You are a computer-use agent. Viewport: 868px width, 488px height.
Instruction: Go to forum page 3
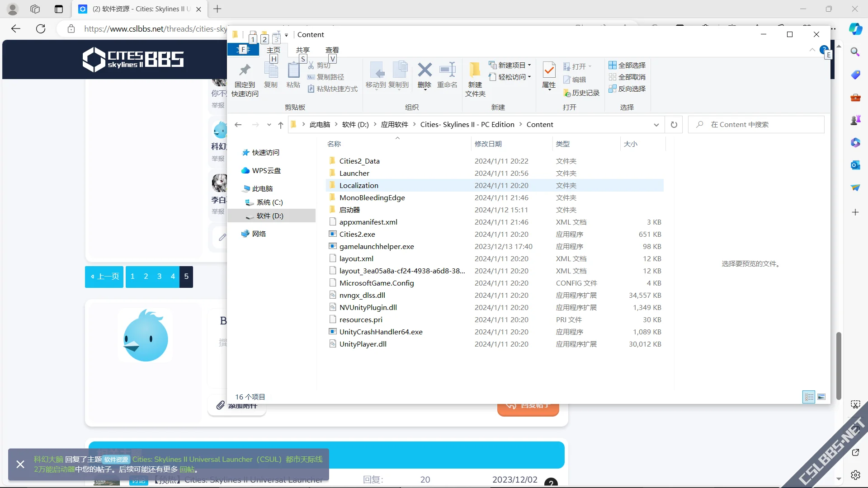[x=159, y=277]
